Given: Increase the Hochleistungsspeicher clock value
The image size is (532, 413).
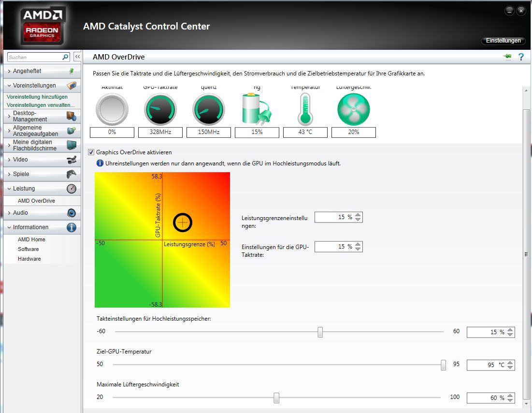Looking at the screenshot, I should click(510, 330).
